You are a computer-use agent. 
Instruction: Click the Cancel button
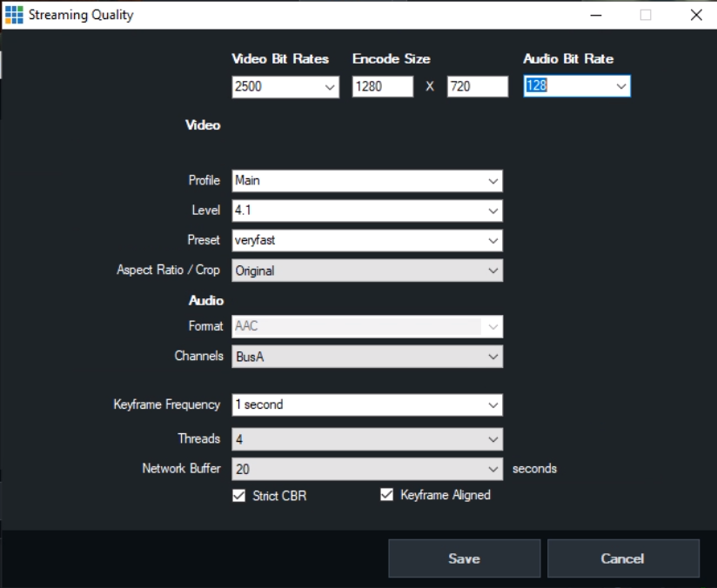coord(624,558)
